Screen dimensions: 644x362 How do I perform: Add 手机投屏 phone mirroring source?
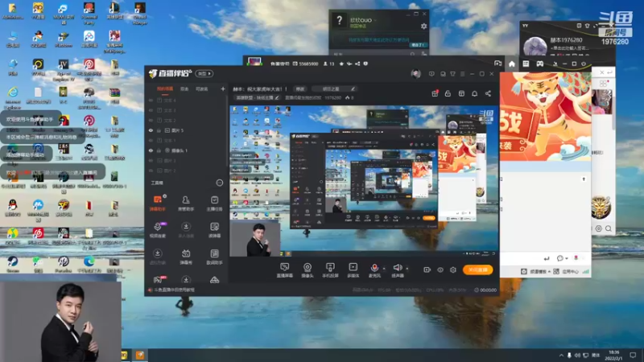coord(330,270)
